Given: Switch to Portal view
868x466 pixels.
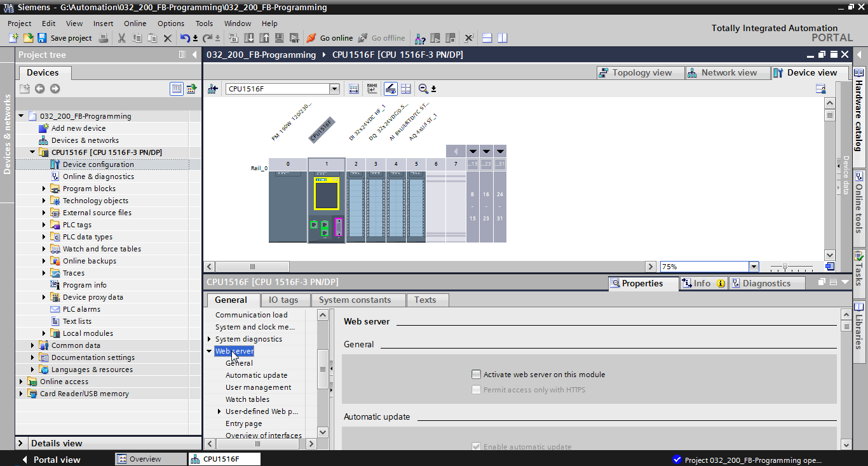Looking at the screenshot, I should tap(51, 460).
